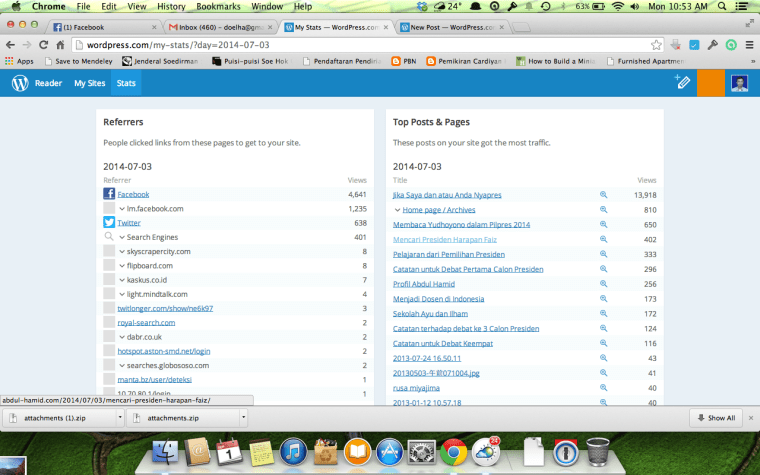Open Spotlight search in menu bar
Image resolution: width=760 pixels, height=475 pixels.
point(722,6)
